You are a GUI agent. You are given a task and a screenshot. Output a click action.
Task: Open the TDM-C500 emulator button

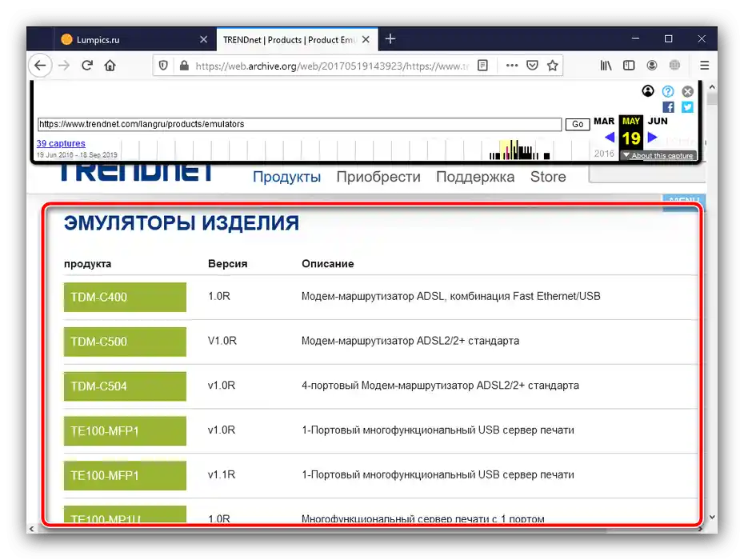tap(125, 342)
